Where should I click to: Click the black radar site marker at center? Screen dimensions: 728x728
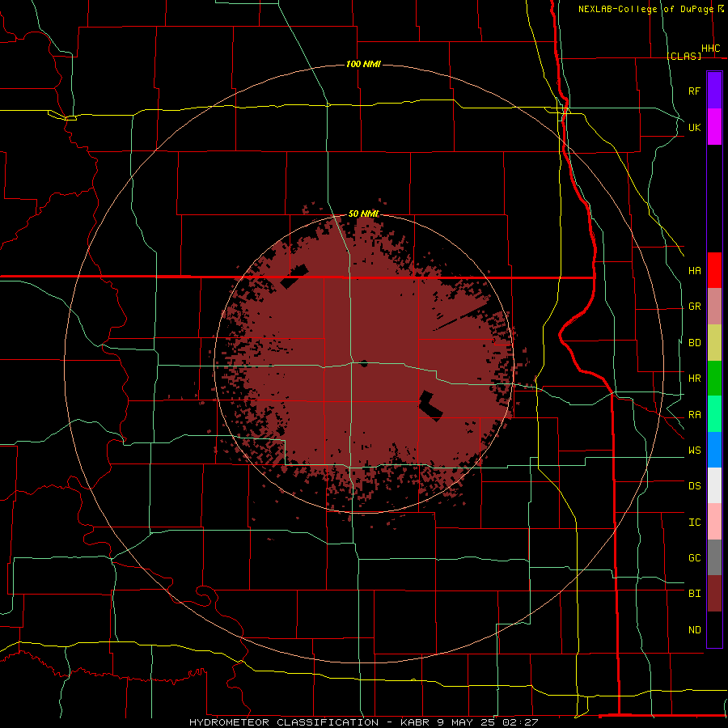pyautogui.click(x=364, y=363)
